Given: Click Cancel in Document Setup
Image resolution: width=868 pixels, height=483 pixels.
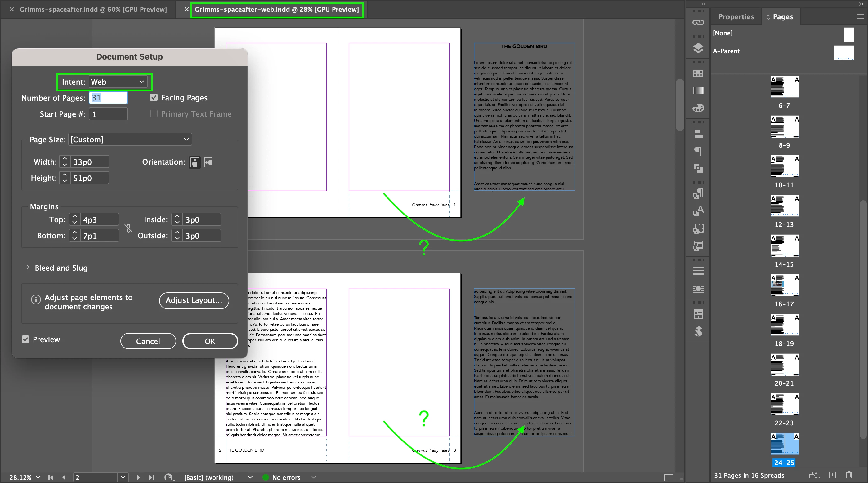Looking at the screenshot, I should [148, 341].
